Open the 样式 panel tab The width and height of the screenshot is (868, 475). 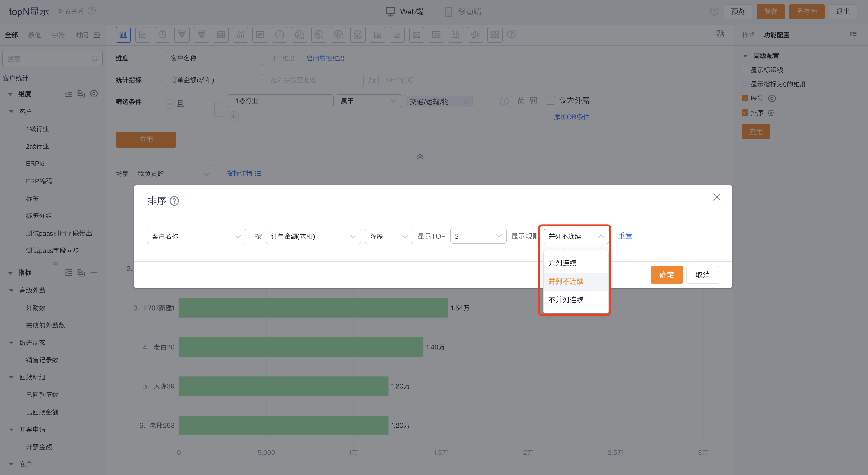tap(748, 35)
